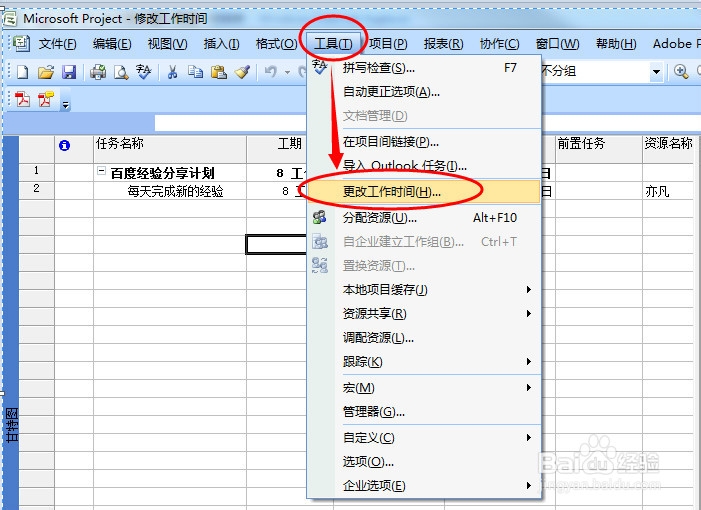The image size is (701, 510).
Task: Choose 拼写检查 from the menu
Action: [424, 68]
